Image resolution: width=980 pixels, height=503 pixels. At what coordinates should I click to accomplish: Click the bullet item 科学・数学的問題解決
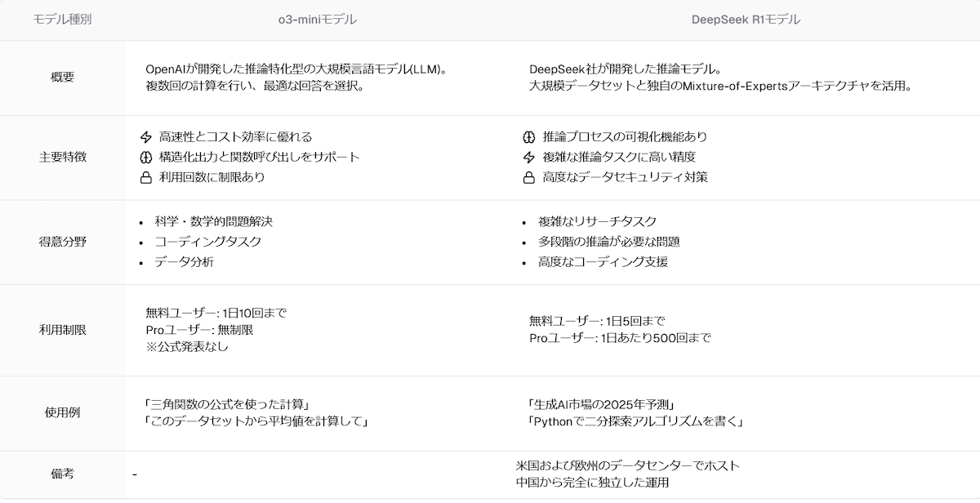click(x=213, y=222)
